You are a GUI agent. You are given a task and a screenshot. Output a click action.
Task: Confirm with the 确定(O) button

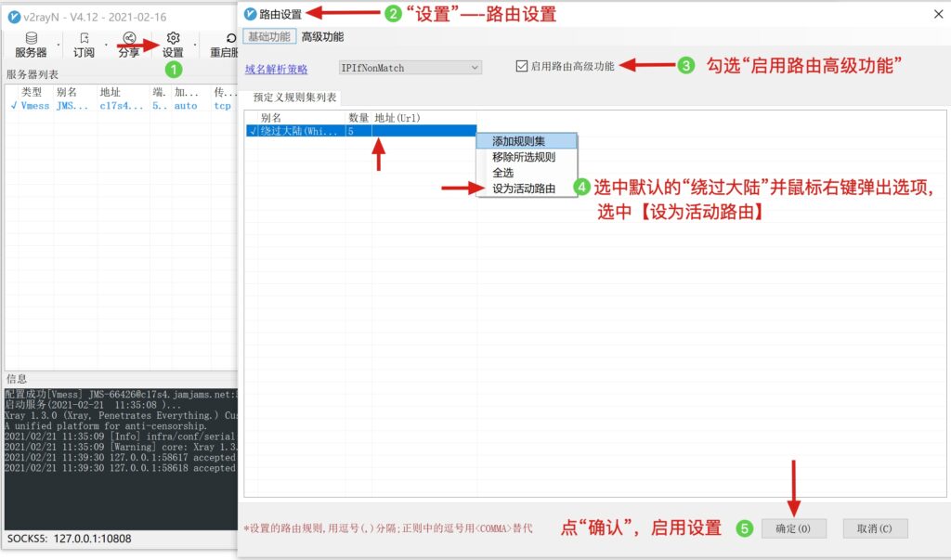(793, 528)
